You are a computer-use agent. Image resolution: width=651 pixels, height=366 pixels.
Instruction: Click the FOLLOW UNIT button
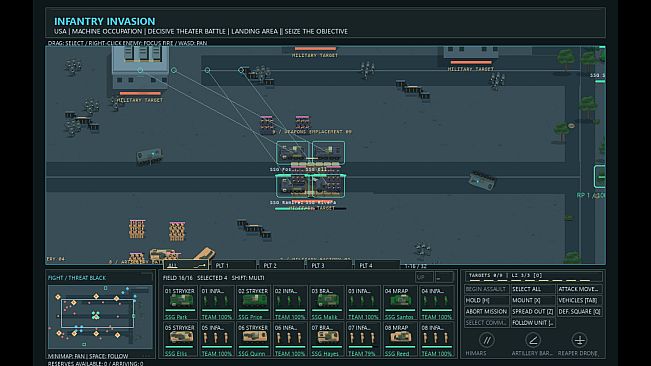pyautogui.click(x=533, y=322)
